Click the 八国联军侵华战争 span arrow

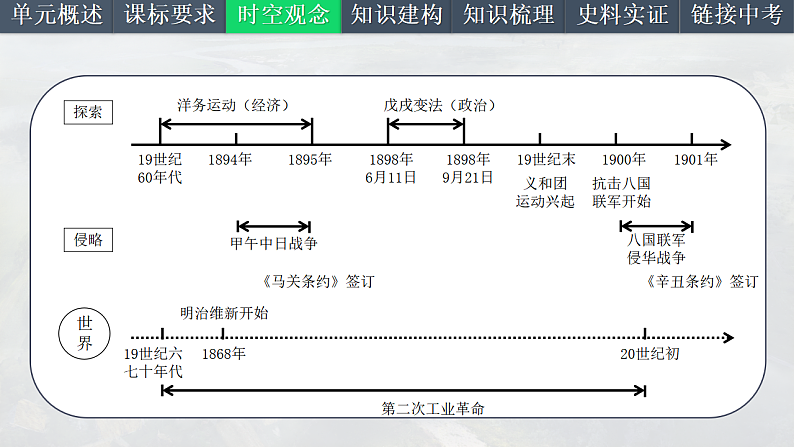656,226
